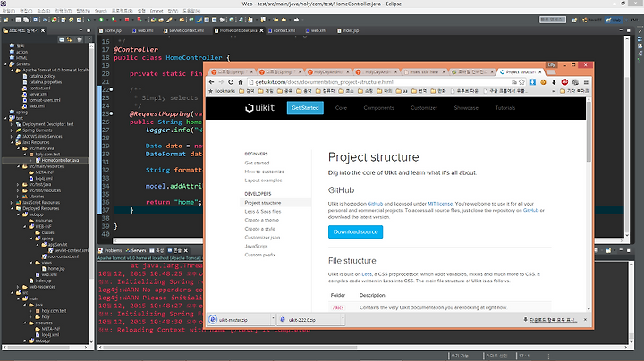Click the Chrome page vertical scrollbar
The image size is (644, 361).
[589, 131]
